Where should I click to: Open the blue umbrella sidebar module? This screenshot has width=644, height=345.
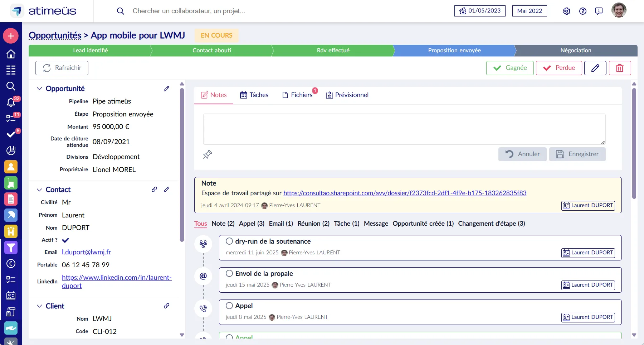tap(11, 215)
